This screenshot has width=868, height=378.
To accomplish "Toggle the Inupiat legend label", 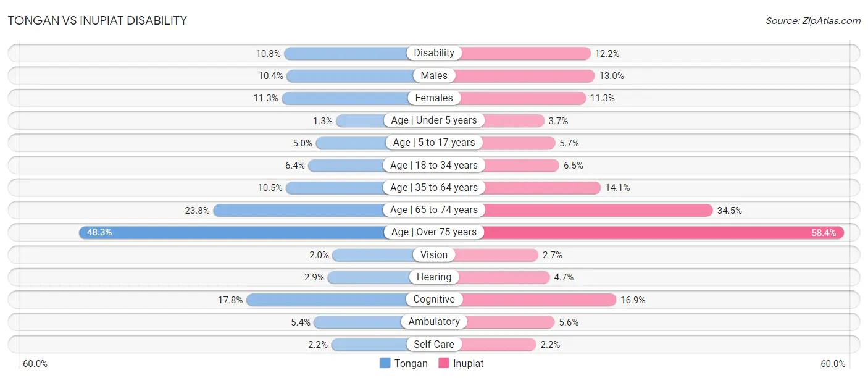I will 468,363.
